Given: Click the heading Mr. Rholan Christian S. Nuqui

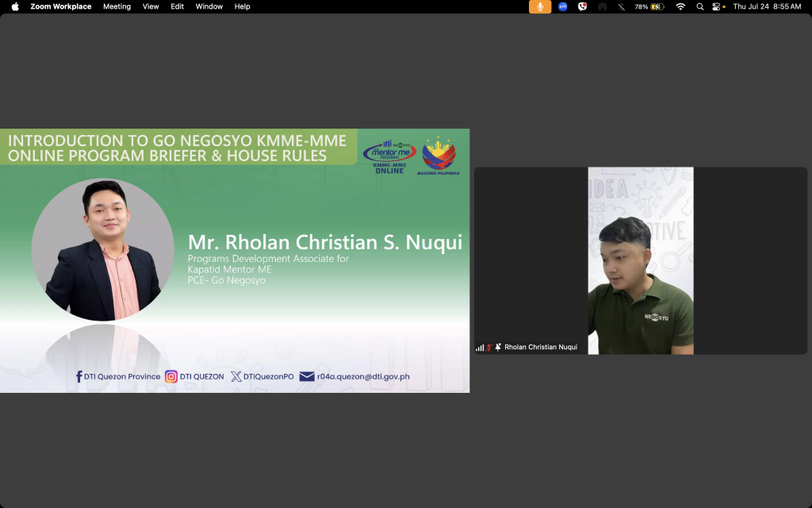Looking at the screenshot, I should (324, 242).
